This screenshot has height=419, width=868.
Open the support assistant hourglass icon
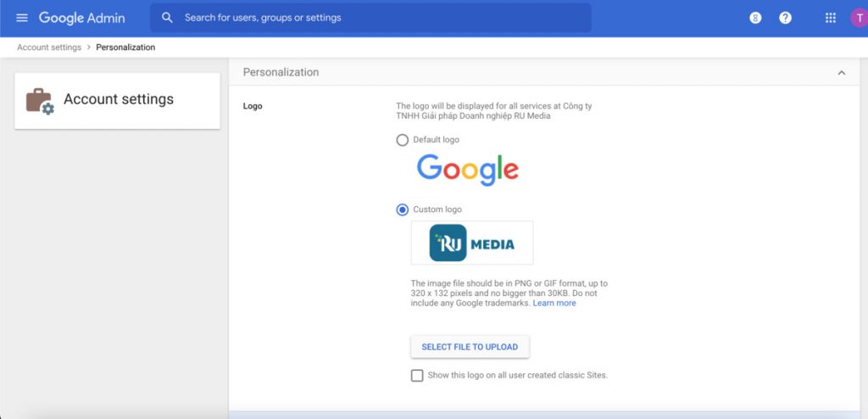(x=755, y=18)
